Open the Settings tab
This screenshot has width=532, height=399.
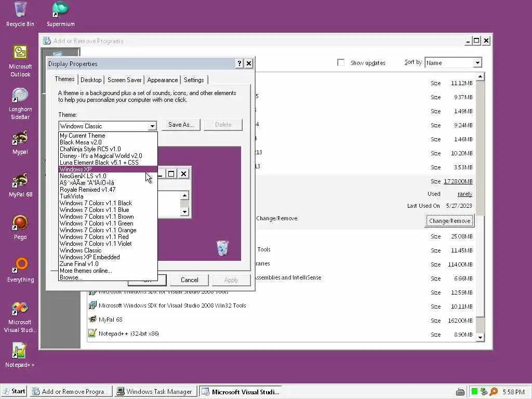tap(194, 80)
